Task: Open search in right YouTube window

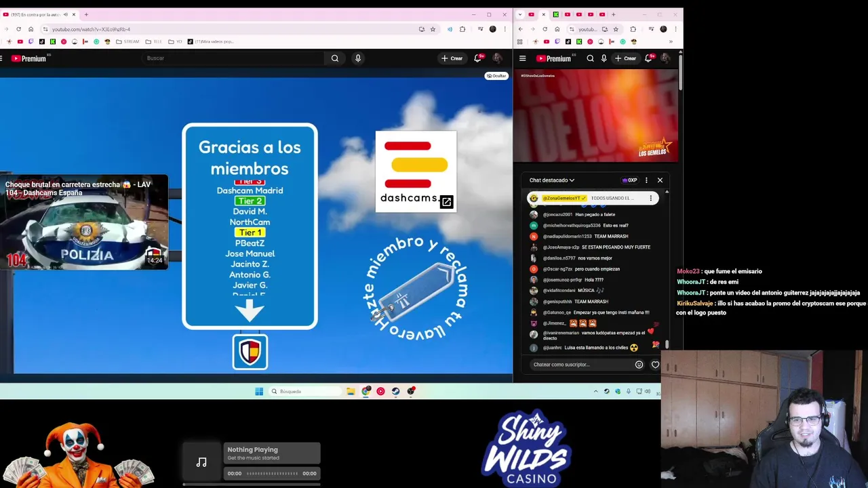Action: point(590,58)
